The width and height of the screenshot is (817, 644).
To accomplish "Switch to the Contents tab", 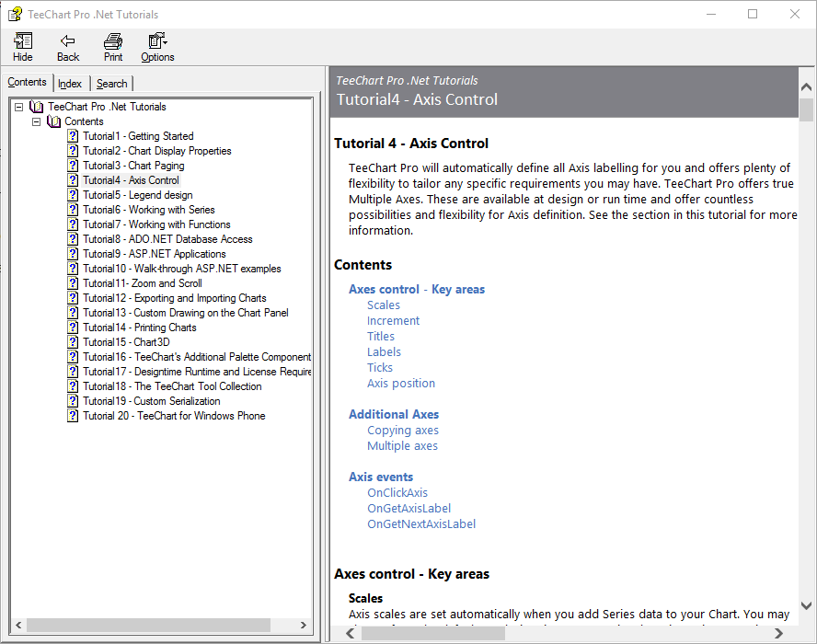I will click(x=27, y=82).
